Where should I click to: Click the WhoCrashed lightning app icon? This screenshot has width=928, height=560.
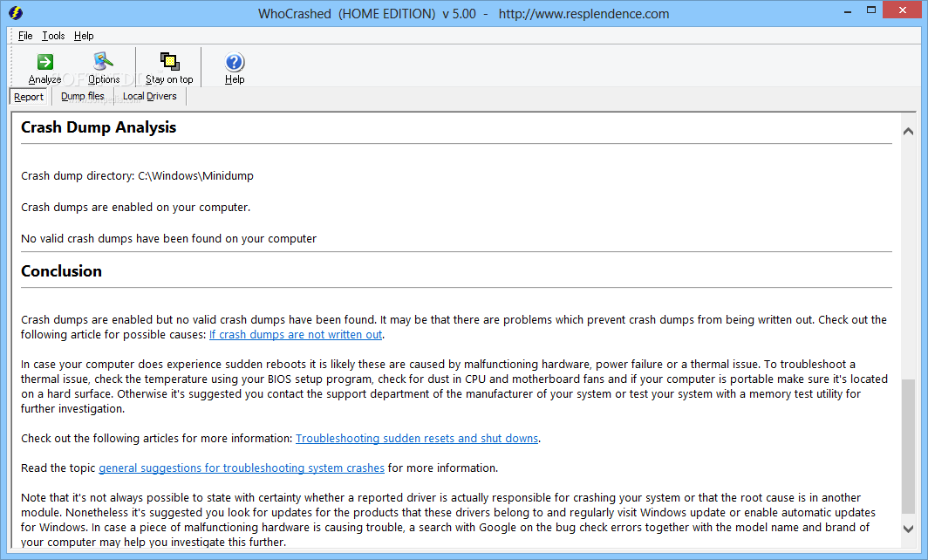[16, 13]
